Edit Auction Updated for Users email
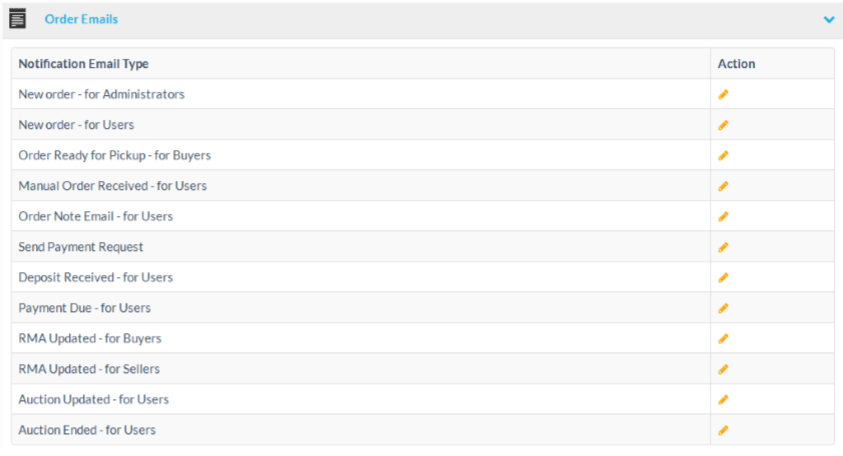 click(723, 399)
